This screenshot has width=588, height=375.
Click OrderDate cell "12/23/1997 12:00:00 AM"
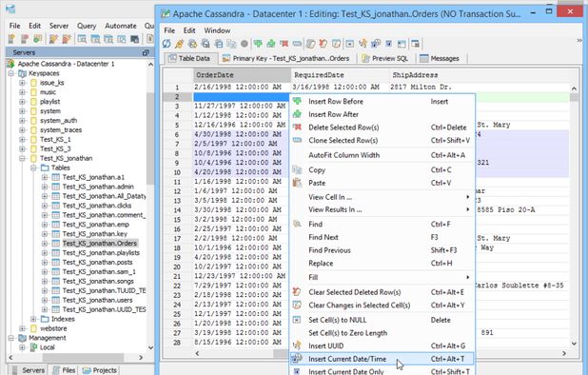tap(242, 276)
